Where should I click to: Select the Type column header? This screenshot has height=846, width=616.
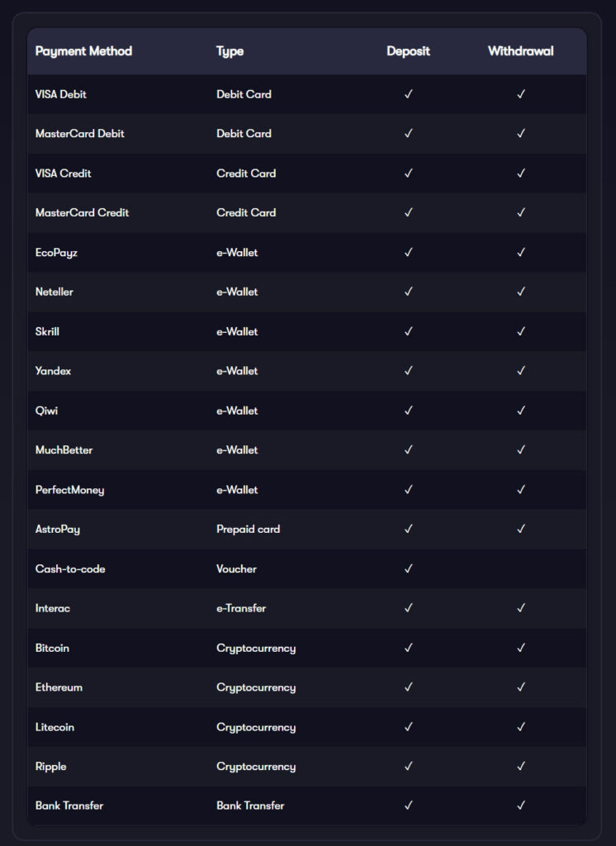(x=230, y=51)
